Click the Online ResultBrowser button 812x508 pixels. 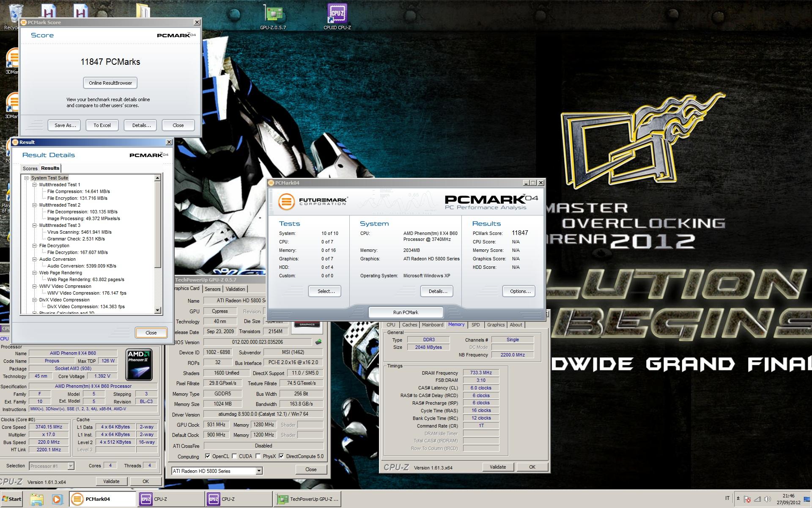click(x=110, y=83)
